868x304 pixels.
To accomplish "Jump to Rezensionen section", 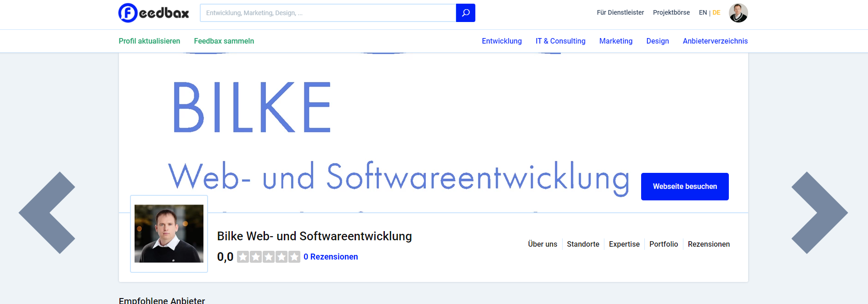I will [709, 244].
